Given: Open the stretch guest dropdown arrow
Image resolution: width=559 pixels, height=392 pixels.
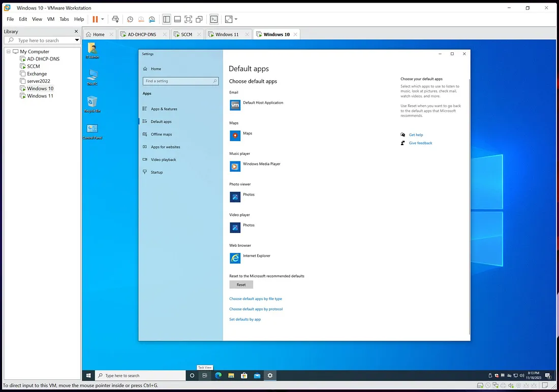Looking at the screenshot, I should coord(236,19).
